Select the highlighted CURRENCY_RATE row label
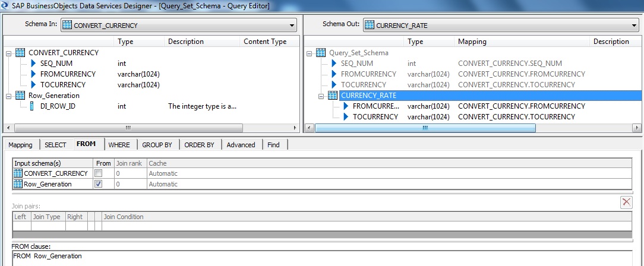 coord(368,95)
